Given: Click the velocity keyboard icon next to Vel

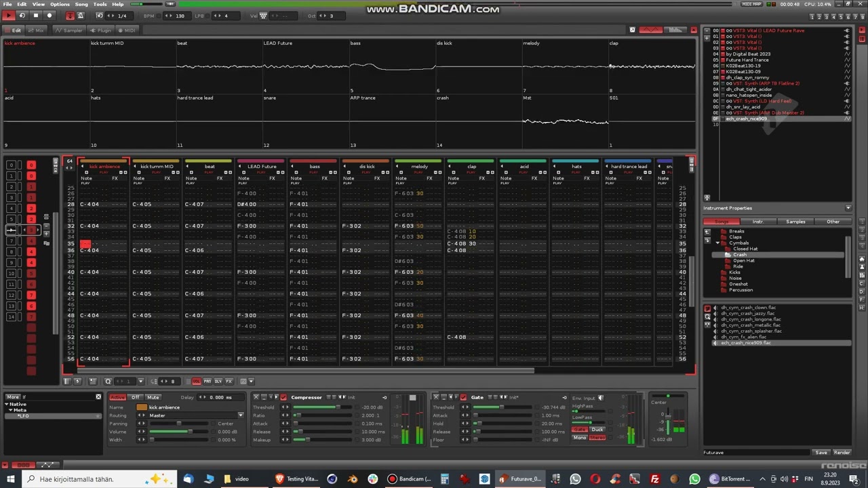Looking at the screenshot, I should 264,16.
